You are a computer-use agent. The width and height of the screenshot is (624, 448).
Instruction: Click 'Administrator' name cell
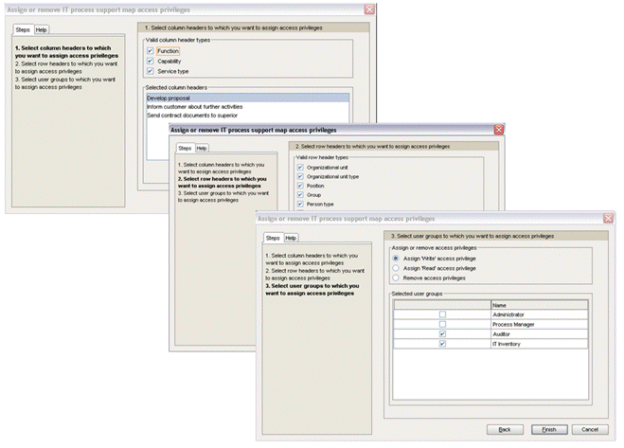click(x=539, y=315)
